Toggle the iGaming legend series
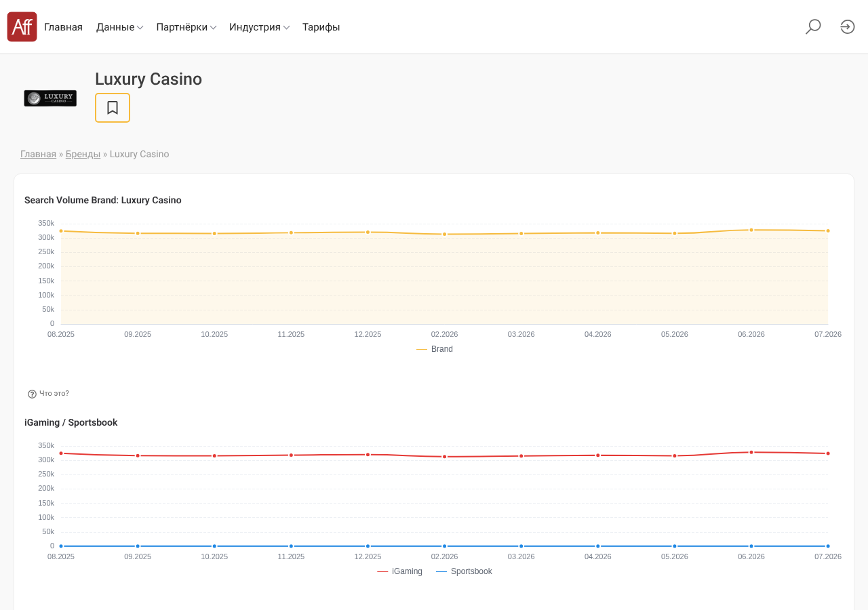 (399, 571)
